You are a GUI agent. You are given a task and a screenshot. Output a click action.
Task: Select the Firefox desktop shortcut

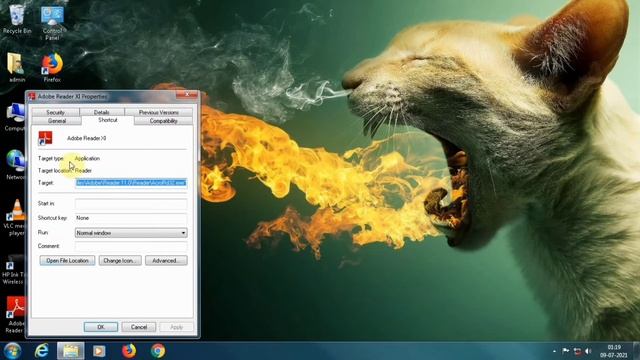52,67
